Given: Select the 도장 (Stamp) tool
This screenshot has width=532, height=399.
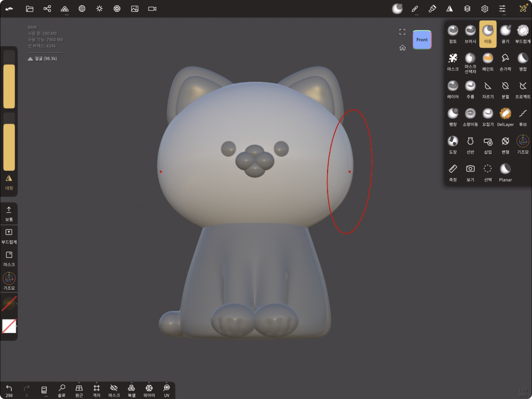Looking at the screenshot, I should point(453,145).
